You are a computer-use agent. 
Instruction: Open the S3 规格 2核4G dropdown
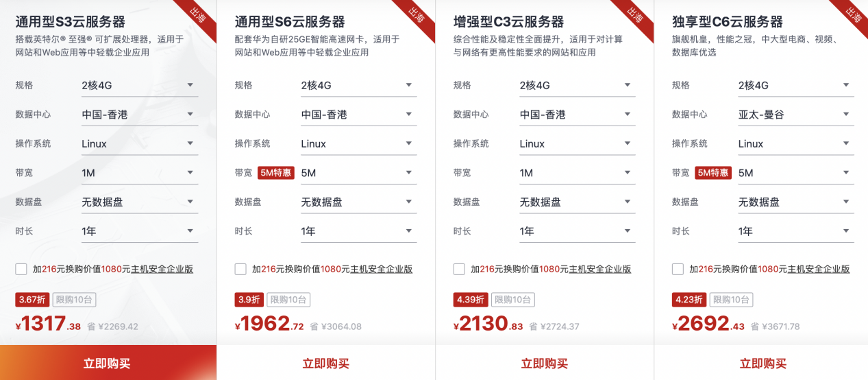point(140,86)
